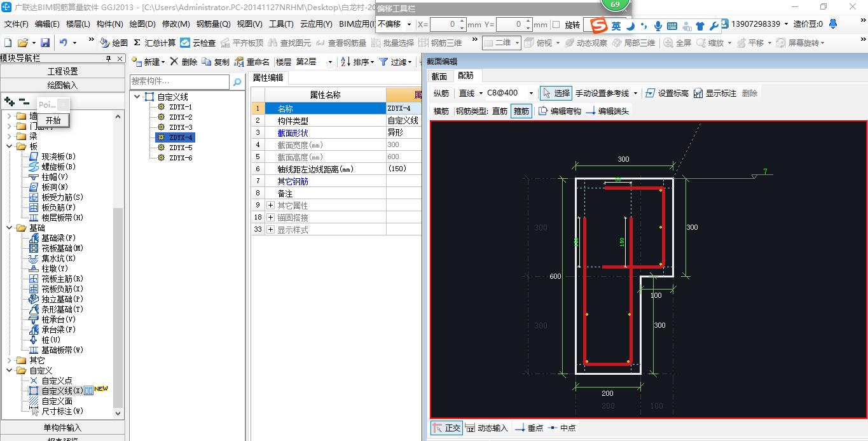Collapse the 板 folder in tree
The image size is (868, 441).
(x=10, y=146)
